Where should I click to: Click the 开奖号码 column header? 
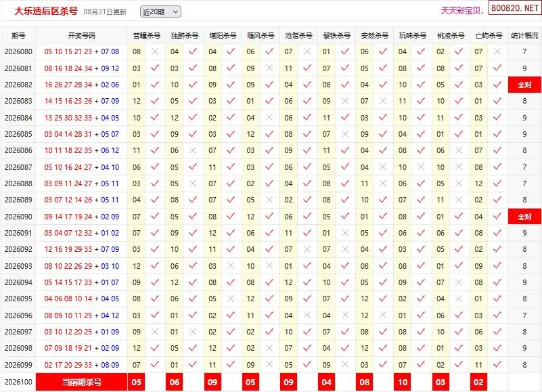pos(82,35)
